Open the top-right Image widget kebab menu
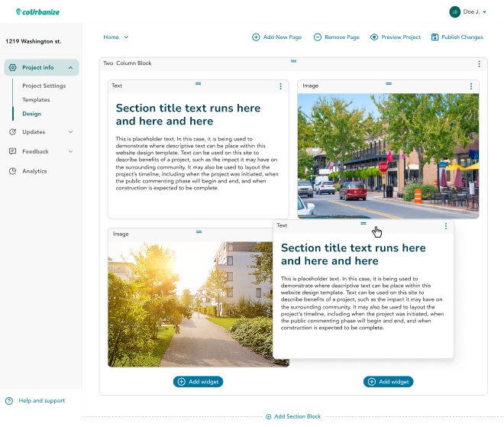The height and width of the screenshot is (427, 504). 471,86
